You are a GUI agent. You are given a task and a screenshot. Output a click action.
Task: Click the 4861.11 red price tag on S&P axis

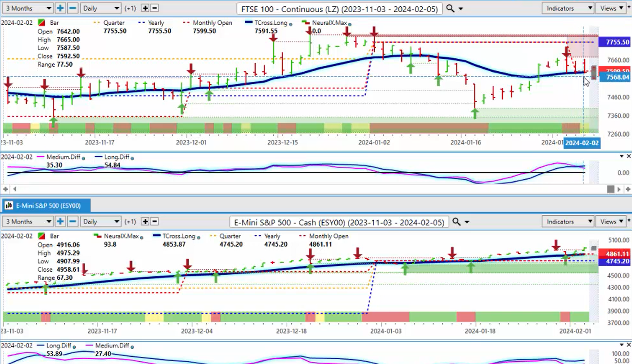[615, 254]
